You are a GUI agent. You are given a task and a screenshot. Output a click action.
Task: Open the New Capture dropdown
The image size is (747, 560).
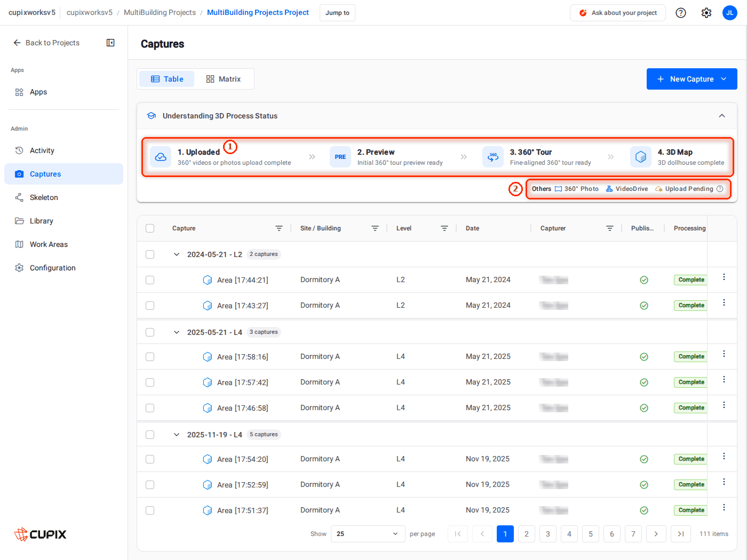692,79
